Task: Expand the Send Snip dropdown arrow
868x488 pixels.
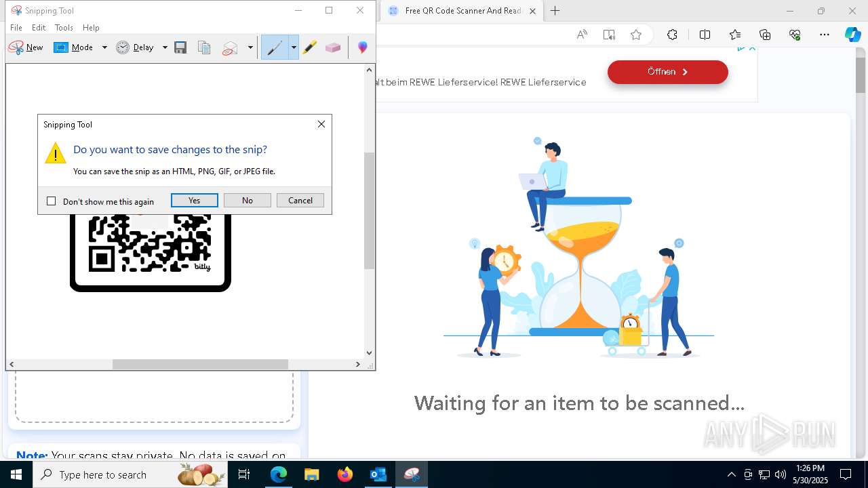Action: click(x=250, y=47)
